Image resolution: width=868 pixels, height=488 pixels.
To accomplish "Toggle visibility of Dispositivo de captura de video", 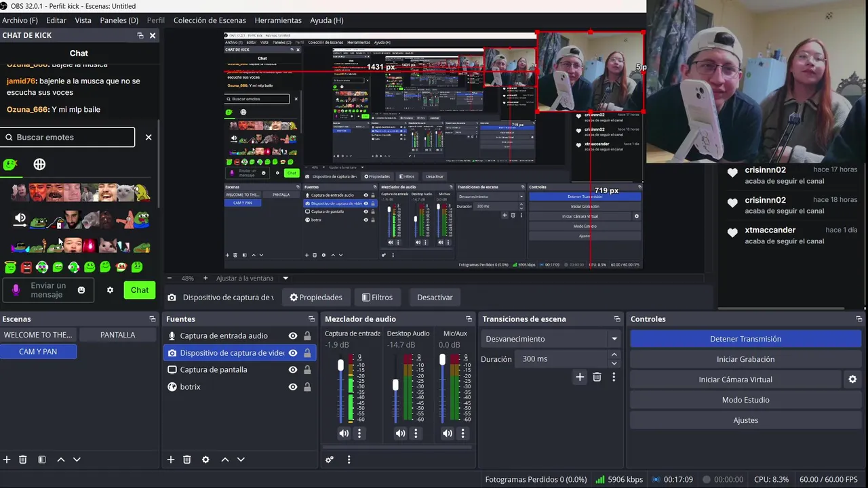I will point(293,352).
